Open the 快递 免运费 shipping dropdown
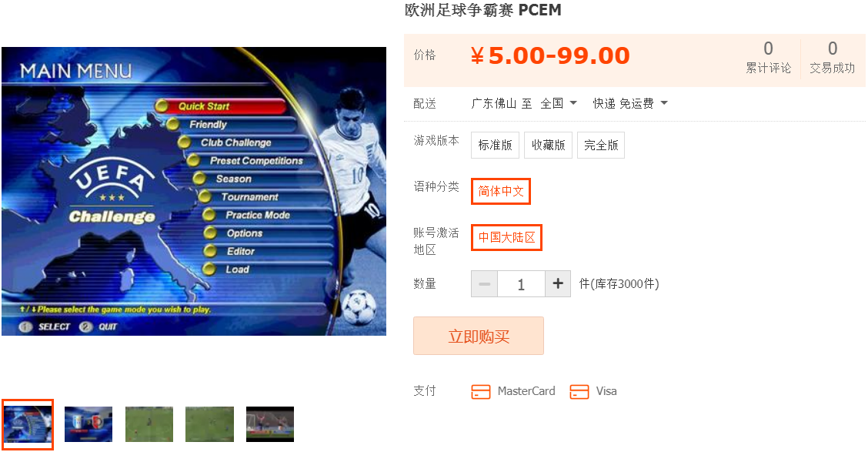 630,103
